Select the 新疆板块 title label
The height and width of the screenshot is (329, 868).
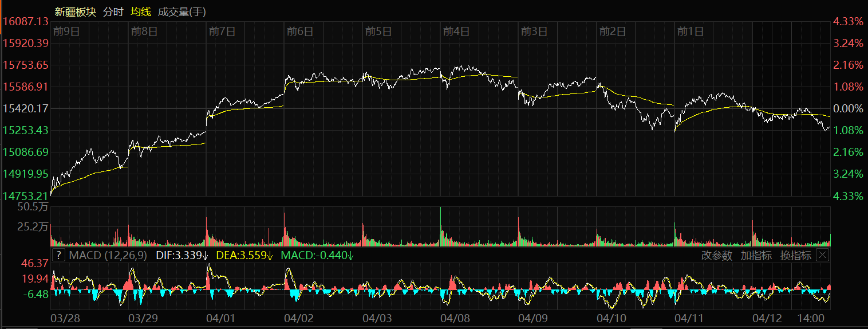[x=76, y=11]
